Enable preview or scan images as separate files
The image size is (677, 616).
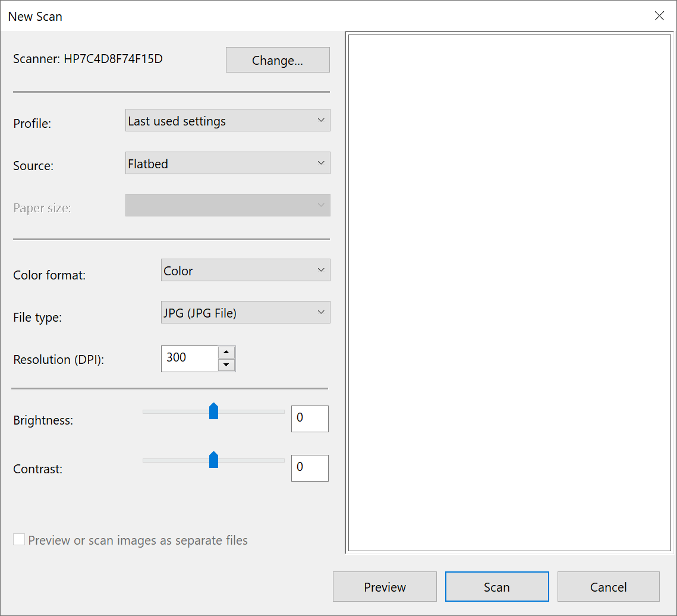click(x=18, y=539)
